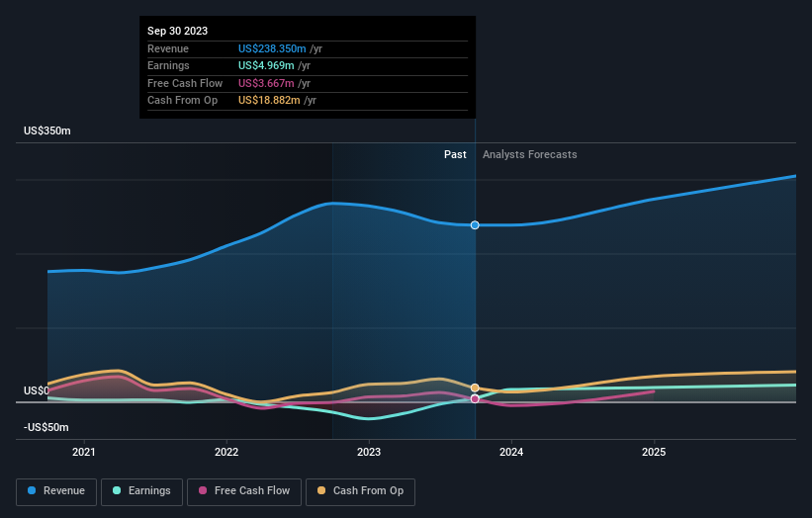812x518 pixels.
Task: Click the Earnings row label in tooltip
Action: 168,65
